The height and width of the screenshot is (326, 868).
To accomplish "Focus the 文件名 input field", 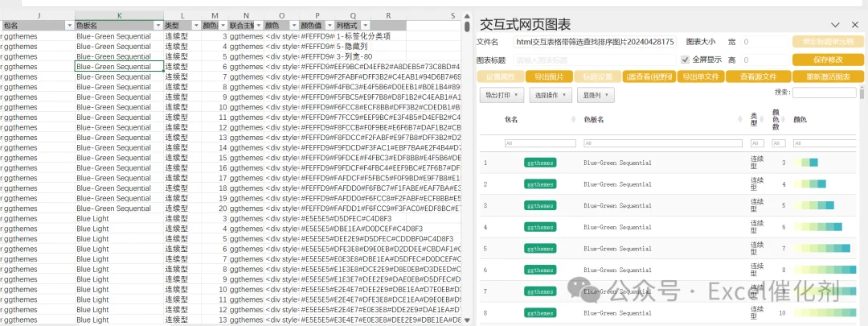I will pyautogui.click(x=595, y=42).
